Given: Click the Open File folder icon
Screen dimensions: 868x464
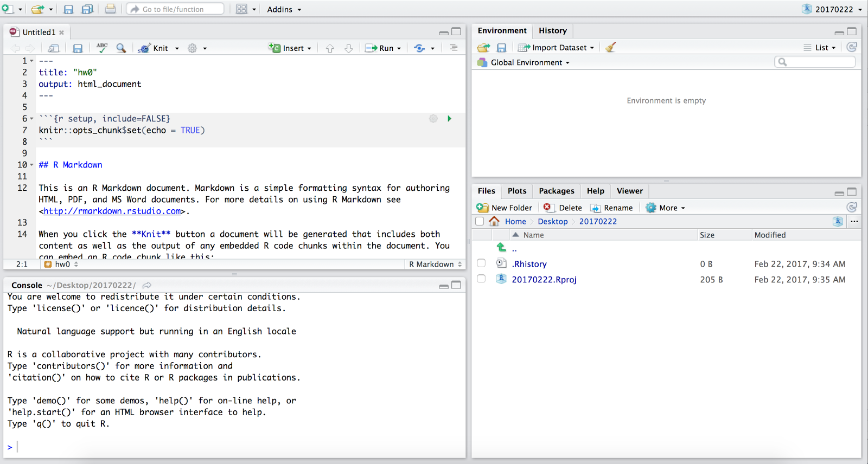Looking at the screenshot, I should [x=37, y=9].
